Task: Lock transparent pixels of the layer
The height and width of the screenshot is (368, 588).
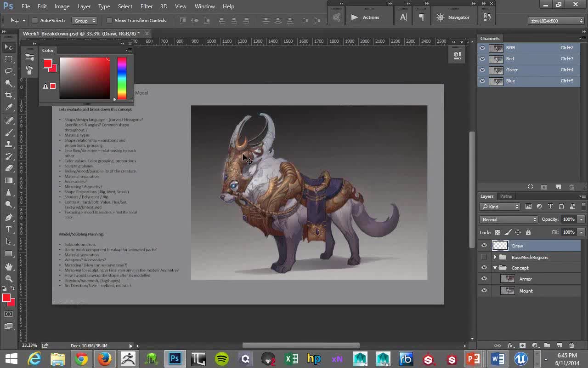Action: point(498,232)
